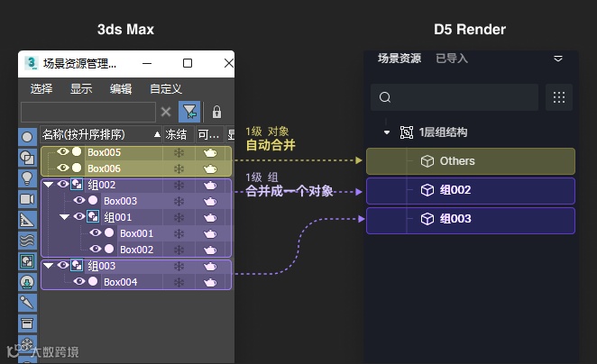Viewport: 597px width, 364px height.
Task: Switch to the 已导入 tab in D5
Action: coord(452,59)
